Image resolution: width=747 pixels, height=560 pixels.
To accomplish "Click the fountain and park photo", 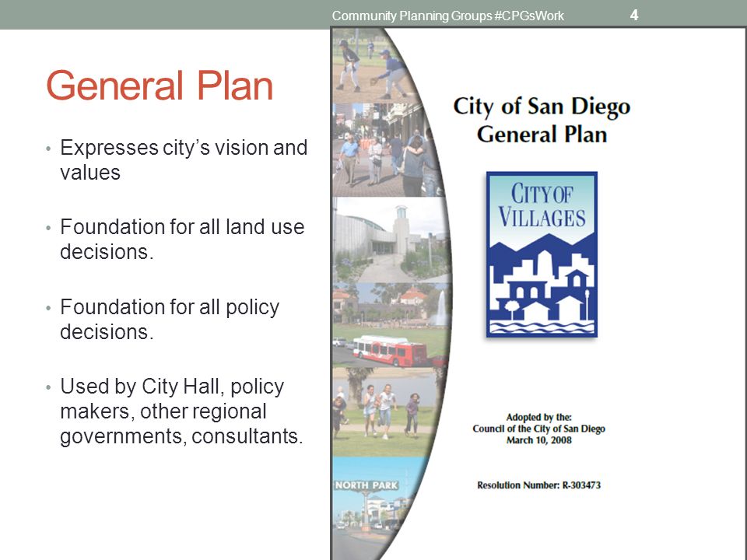I will 391,305.
